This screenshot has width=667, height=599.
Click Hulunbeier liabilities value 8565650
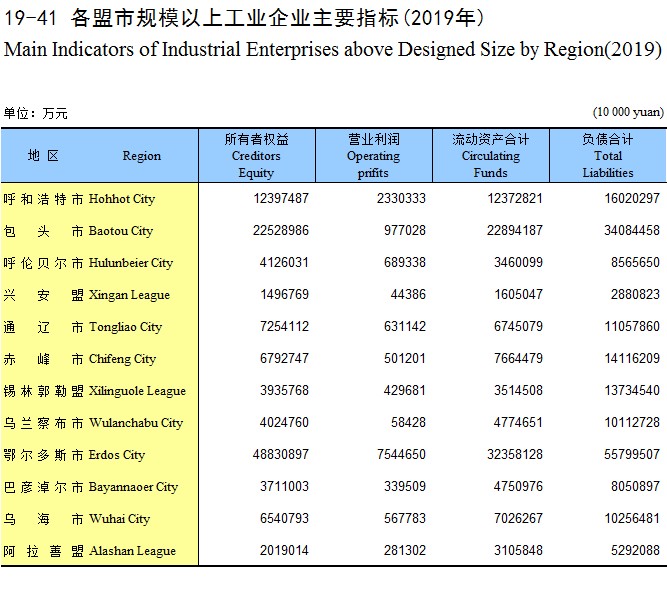(636, 262)
